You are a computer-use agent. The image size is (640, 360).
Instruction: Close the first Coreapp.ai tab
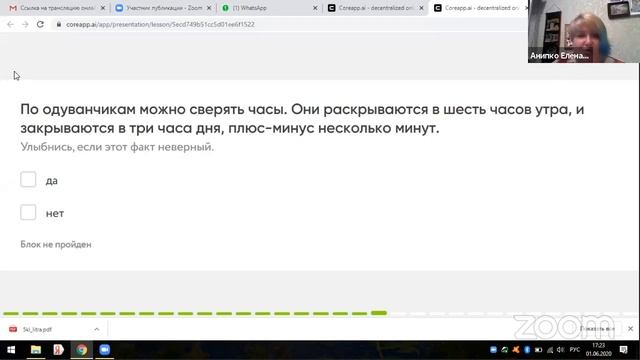[421, 8]
